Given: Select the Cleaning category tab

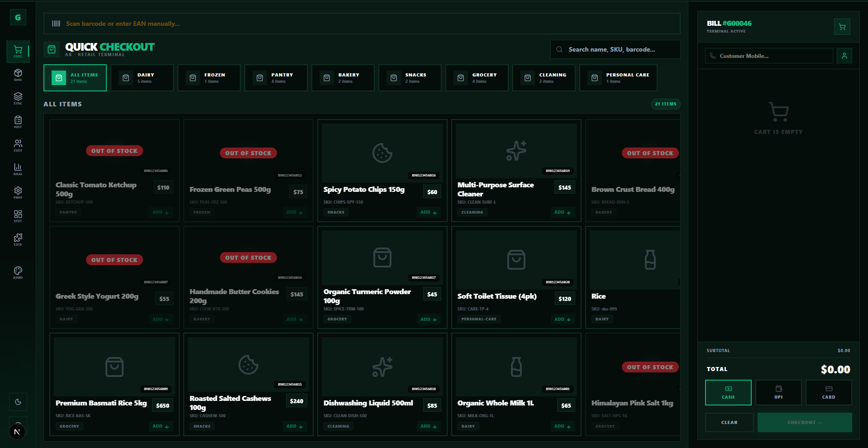Looking at the screenshot, I should pyautogui.click(x=544, y=78).
